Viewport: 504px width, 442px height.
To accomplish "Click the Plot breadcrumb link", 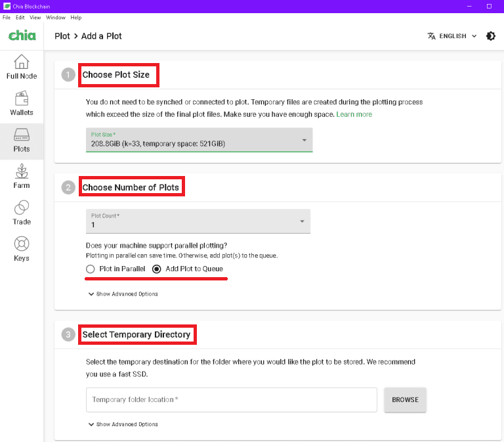I will (x=62, y=36).
